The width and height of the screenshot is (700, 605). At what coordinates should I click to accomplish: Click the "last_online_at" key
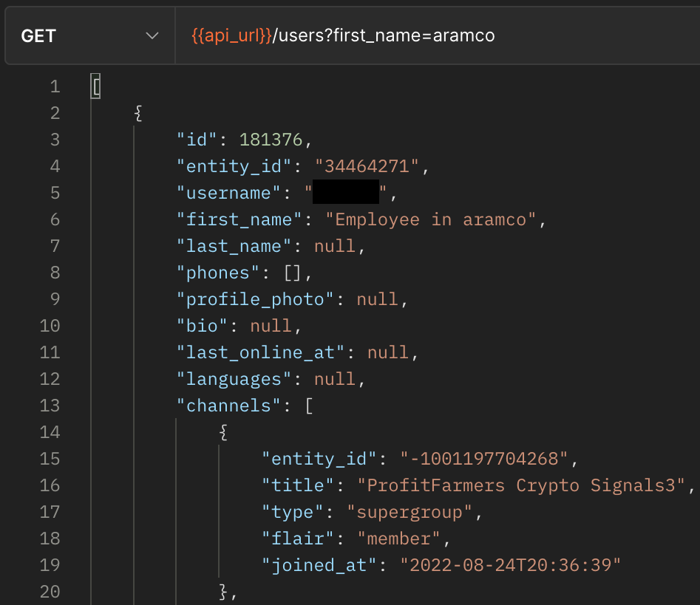[261, 352]
